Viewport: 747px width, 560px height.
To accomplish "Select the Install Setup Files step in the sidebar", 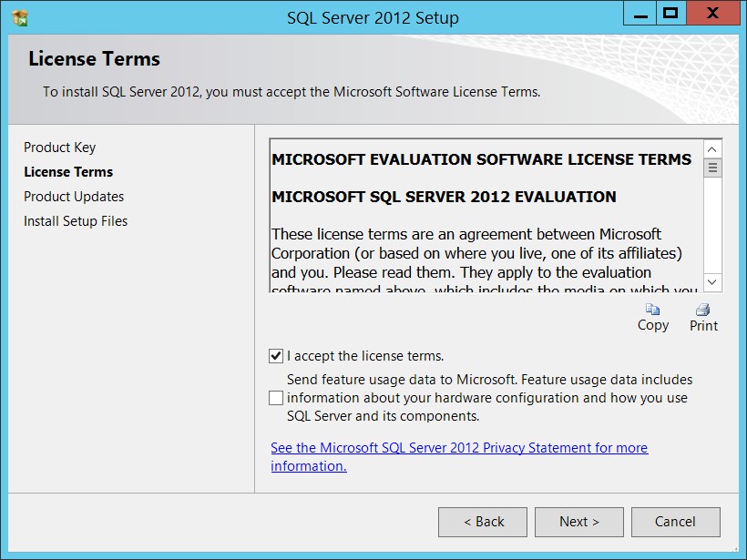I will pos(76,221).
